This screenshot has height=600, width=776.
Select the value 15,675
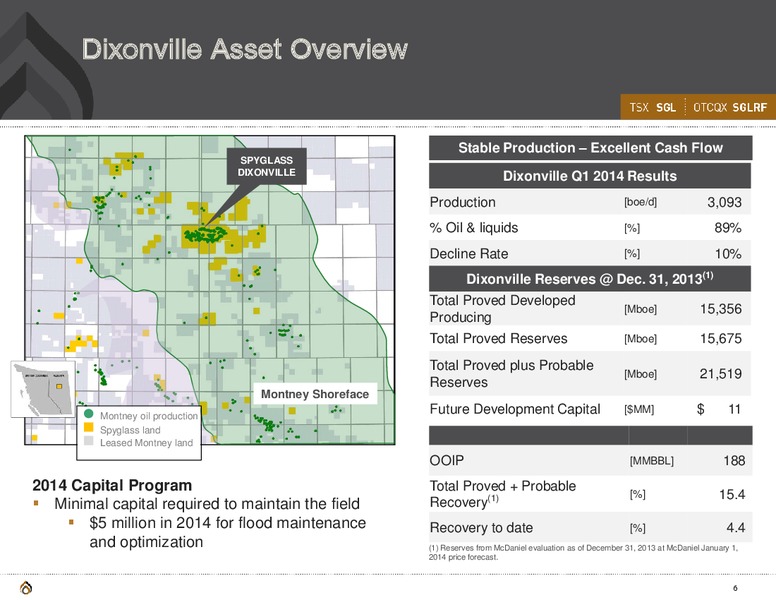tap(721, 339)
